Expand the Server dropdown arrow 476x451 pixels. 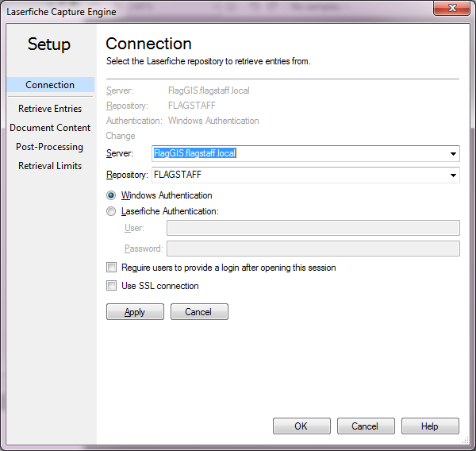coord(453,153)
